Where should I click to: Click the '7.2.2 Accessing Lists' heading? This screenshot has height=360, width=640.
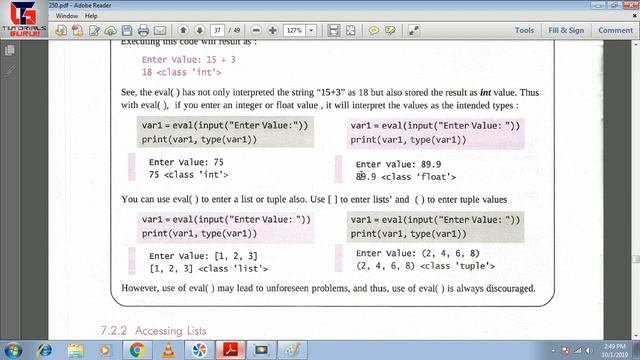click(x=153, y=331)
